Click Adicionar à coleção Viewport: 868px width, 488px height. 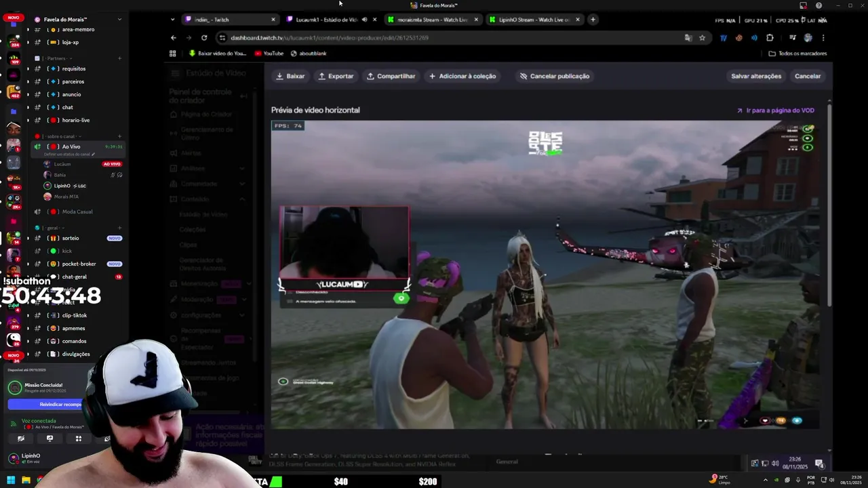(462, 76)
